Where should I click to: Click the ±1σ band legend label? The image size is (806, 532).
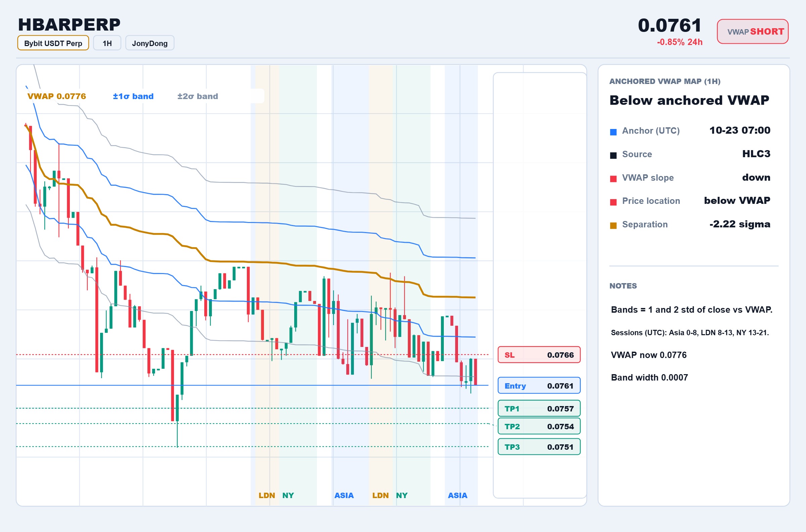[133, 96]
